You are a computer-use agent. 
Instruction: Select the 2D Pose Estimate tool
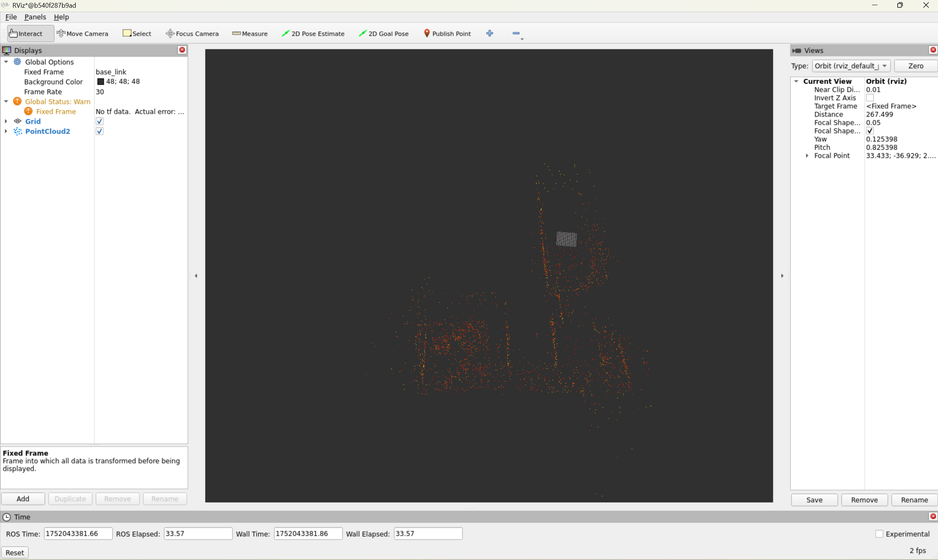coord(313,34)
